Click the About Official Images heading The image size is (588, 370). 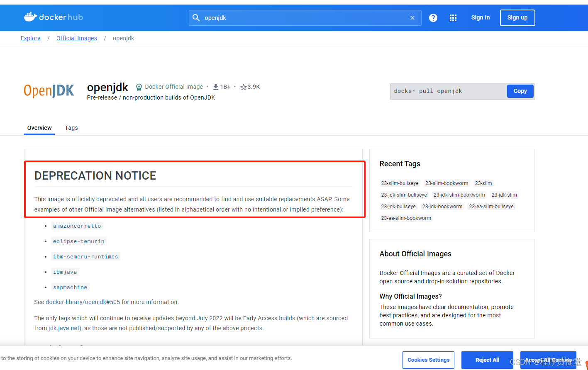(x=415, y=254)
